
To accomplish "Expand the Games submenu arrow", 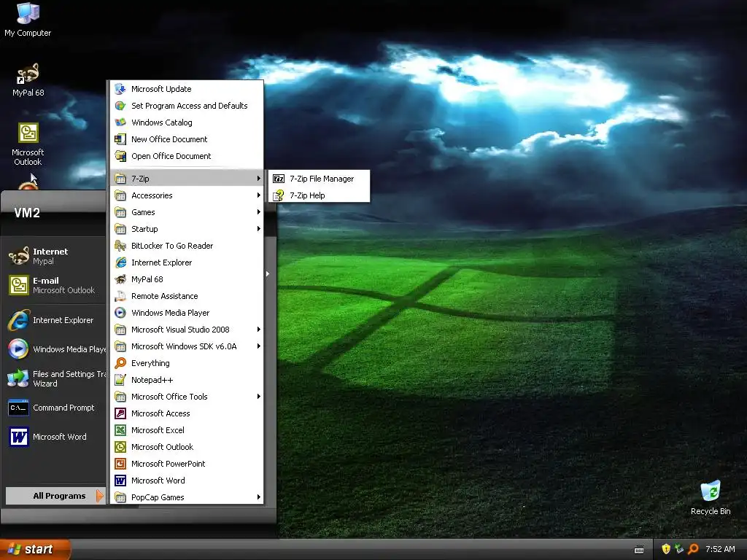I will pos(259,212).
